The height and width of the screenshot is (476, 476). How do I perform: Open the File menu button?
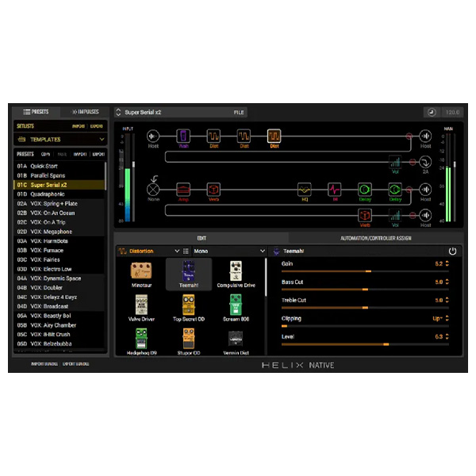239,113
